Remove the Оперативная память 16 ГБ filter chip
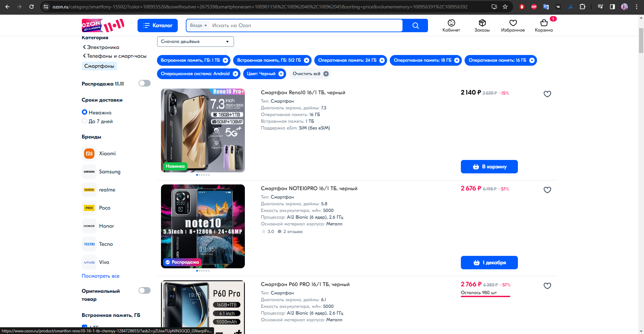This screenshot has height=334, width=644. pyautogui.click(x=532, y=60)
